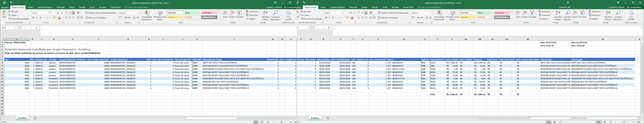Open Formatação Condicional in right Excel window

439,15
